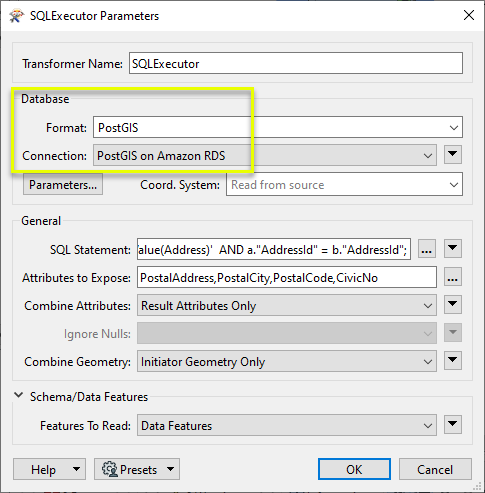
Task: Open the Format dropdown showing PostGIS
Action: pos(278,127)
